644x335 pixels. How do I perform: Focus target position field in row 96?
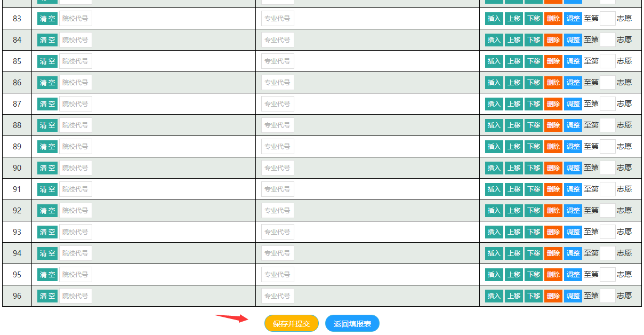(x=608, y=296)
